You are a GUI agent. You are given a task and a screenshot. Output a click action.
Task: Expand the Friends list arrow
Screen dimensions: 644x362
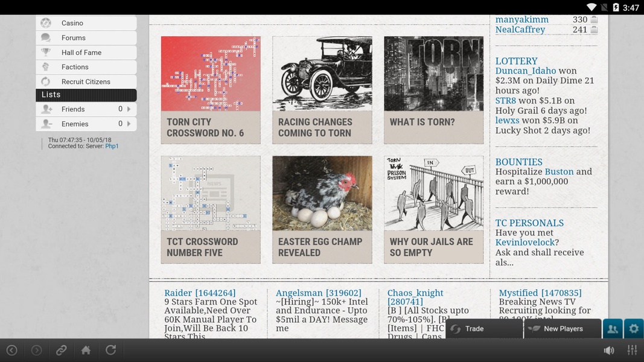pyautogui.click(x=129, y=109)
